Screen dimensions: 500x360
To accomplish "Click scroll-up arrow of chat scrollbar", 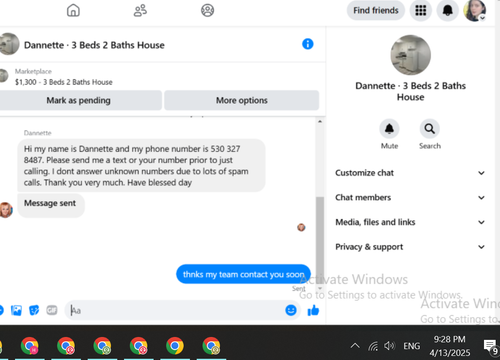I will (x=320, y=122).
